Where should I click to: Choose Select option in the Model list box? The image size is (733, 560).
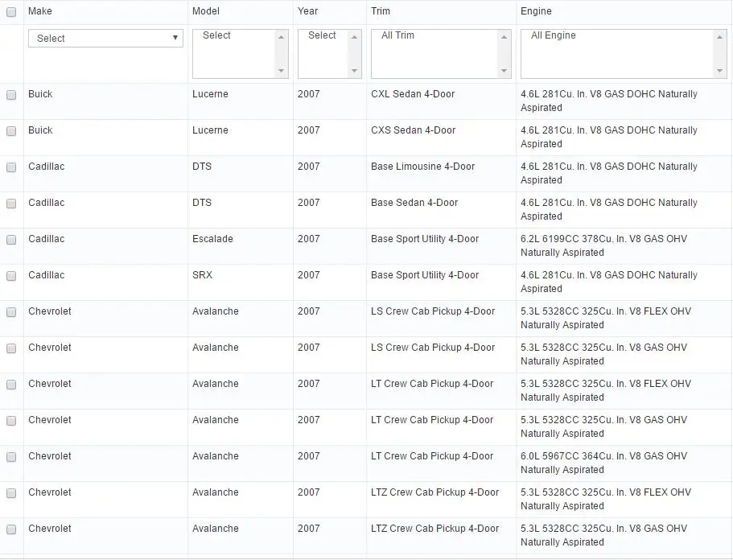pos(216,35)
